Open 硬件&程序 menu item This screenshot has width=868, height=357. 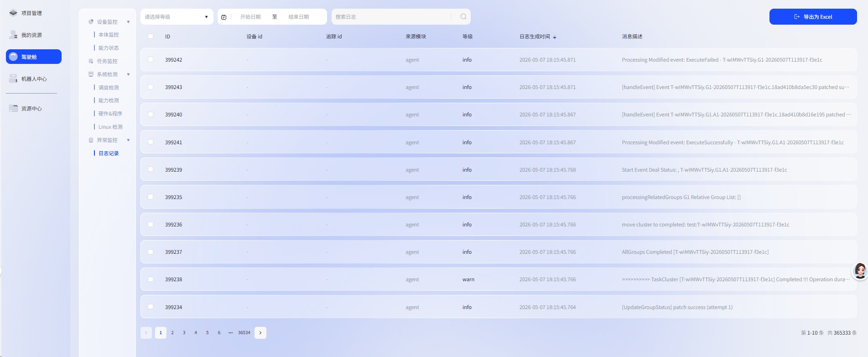110,113
